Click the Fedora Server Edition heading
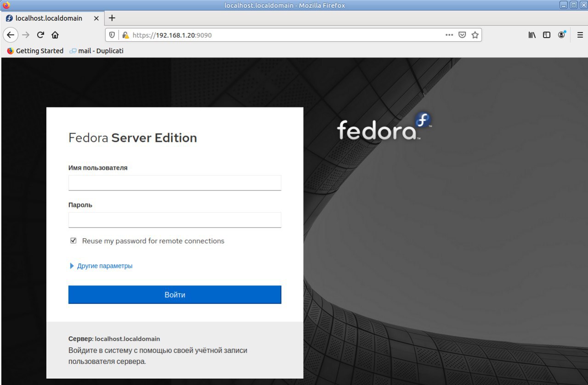The height and width of the screenshot is (385, 588). point(133,138)
